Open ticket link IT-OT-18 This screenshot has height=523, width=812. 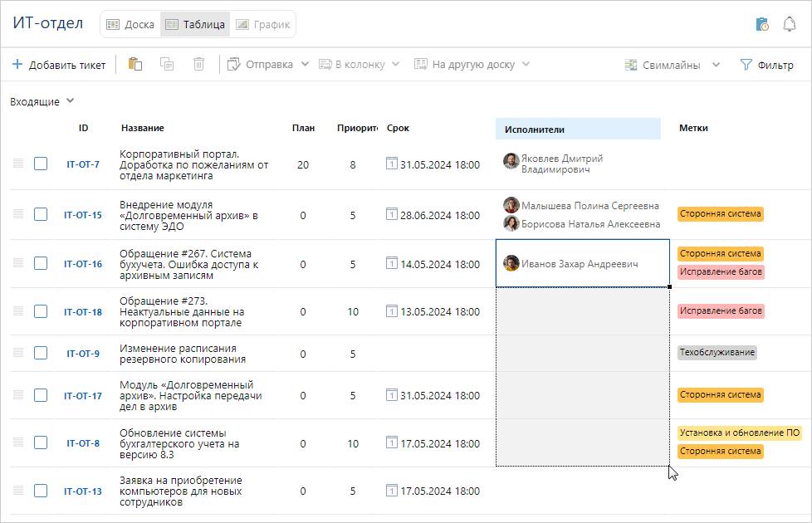83,312
